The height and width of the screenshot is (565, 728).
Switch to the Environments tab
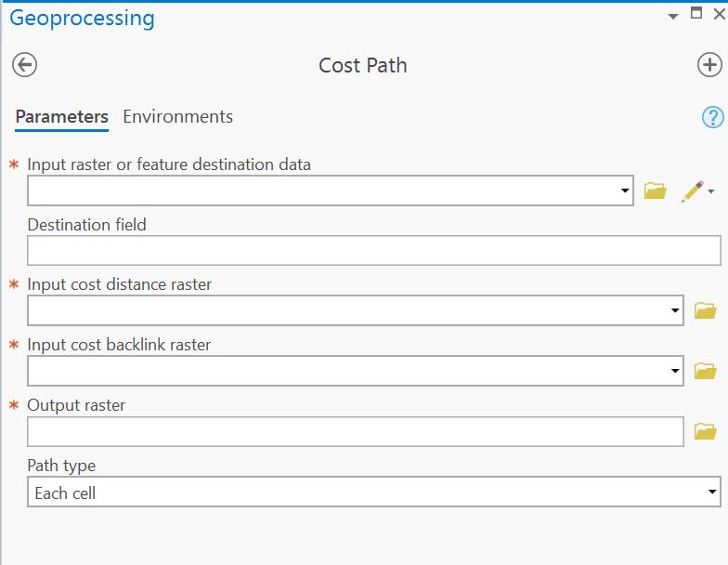tap(178, 117)
